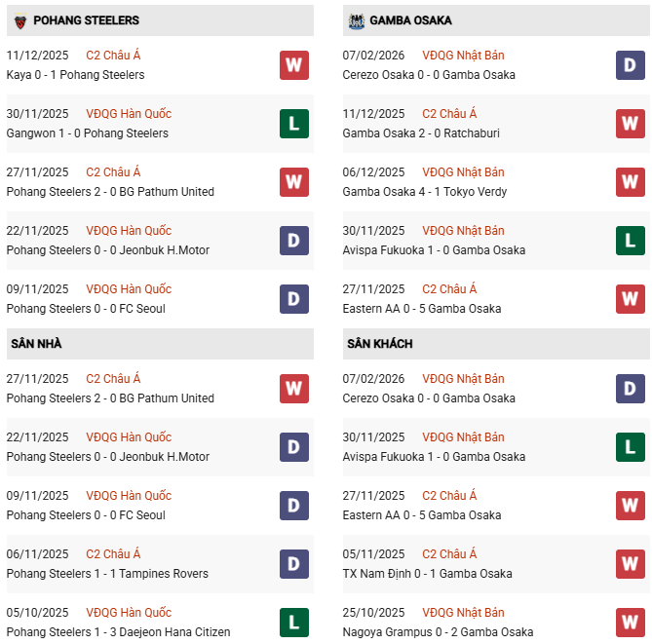The height and width of the screenshot is (644, 652).
Task: Click the 05/10/2025 match date
Action: (x=37, y=613)
